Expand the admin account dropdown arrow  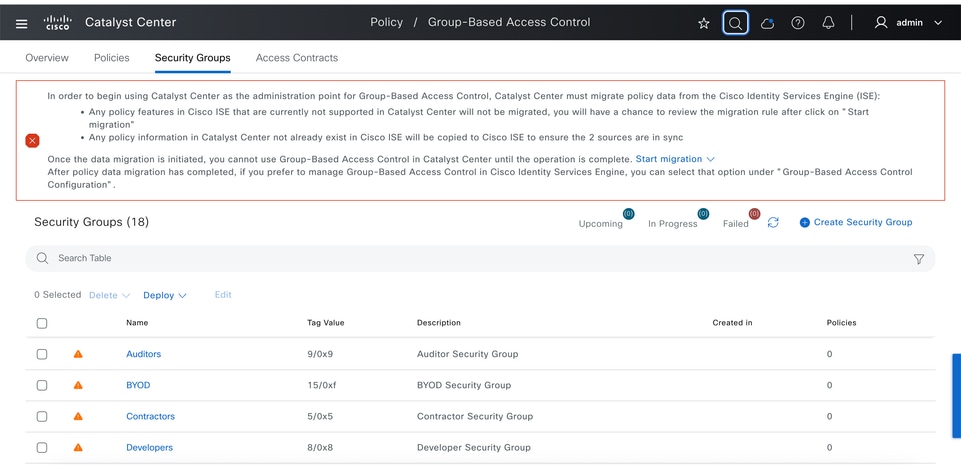coord(938,23)
